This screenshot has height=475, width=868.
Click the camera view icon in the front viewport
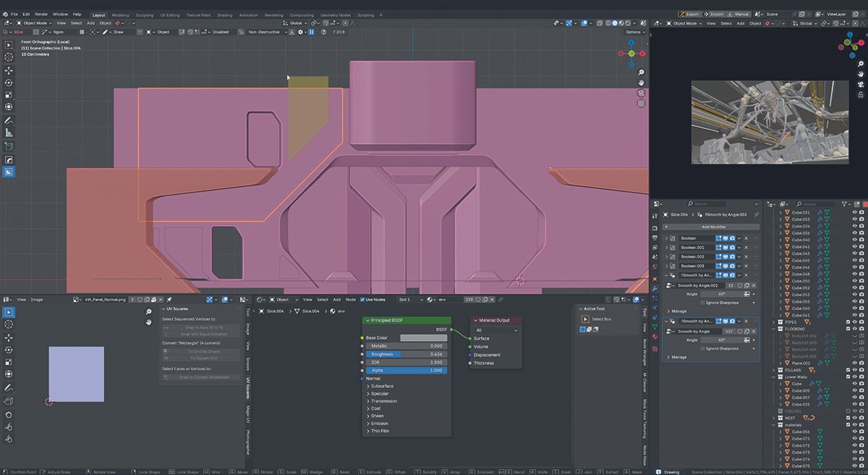coord(641,93)
